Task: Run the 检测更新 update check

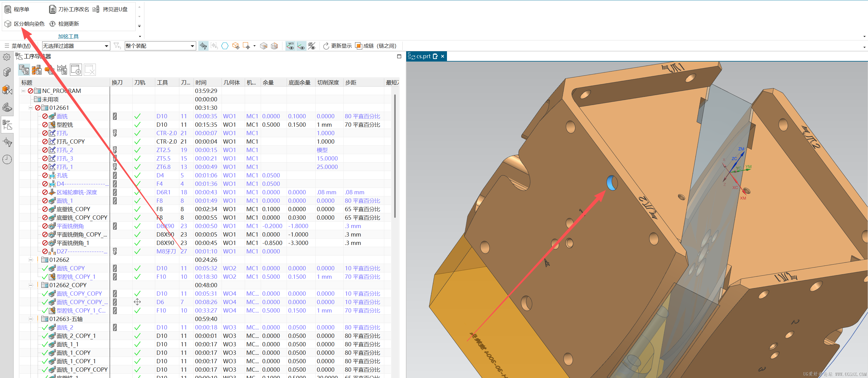Action: (64, 24)
